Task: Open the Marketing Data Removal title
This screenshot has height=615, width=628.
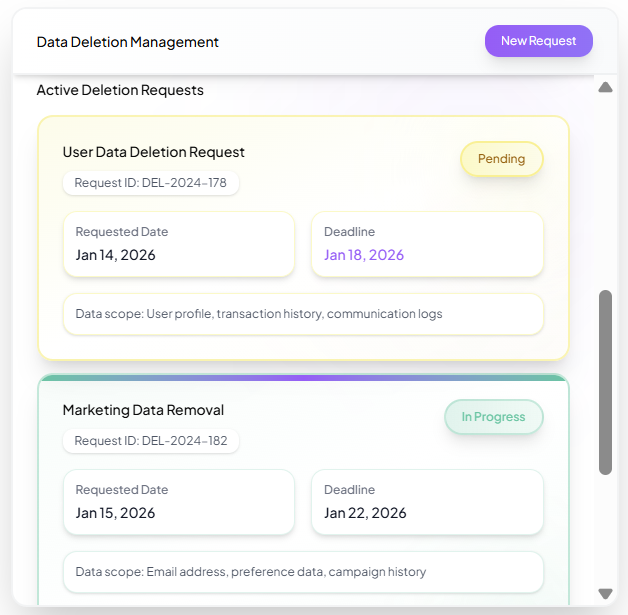Action: [143, 410]
